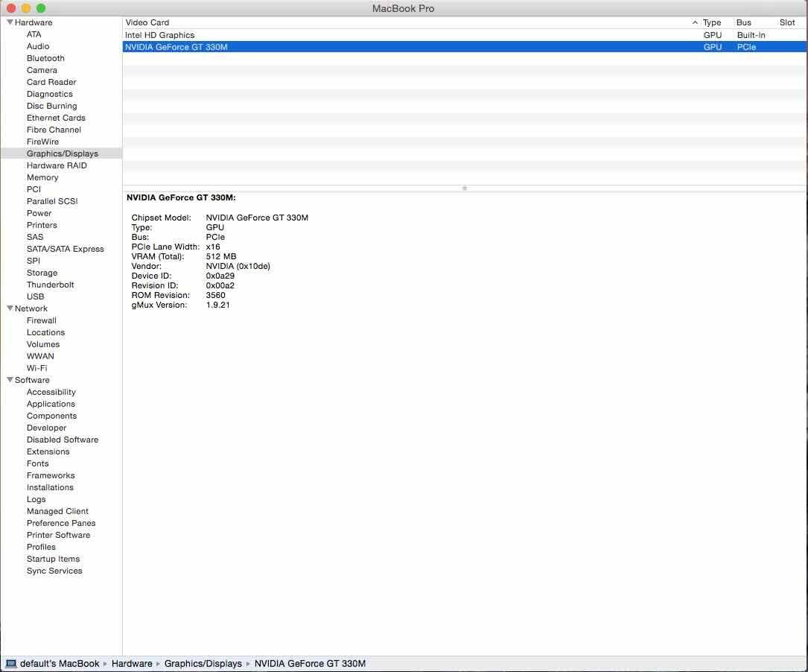Open SATA/SATA Express entry
The image size is (808, 672).
[66, 249]
